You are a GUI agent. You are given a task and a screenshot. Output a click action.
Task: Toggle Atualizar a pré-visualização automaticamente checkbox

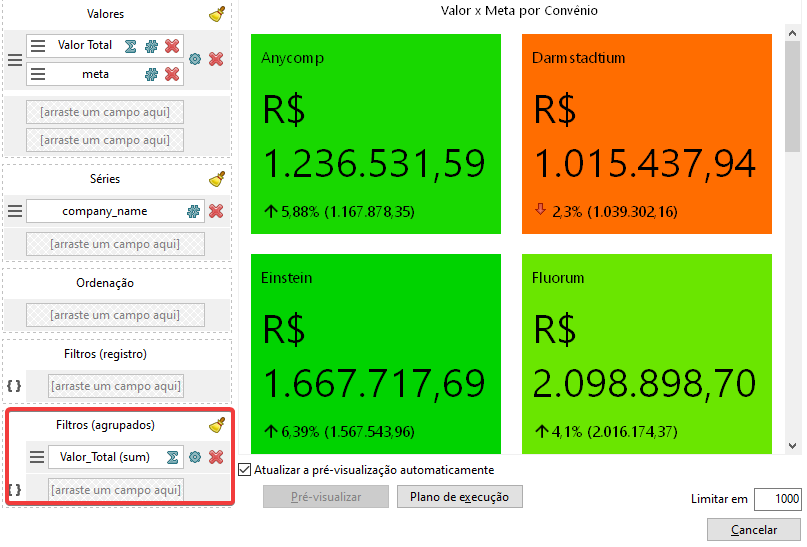245,470
